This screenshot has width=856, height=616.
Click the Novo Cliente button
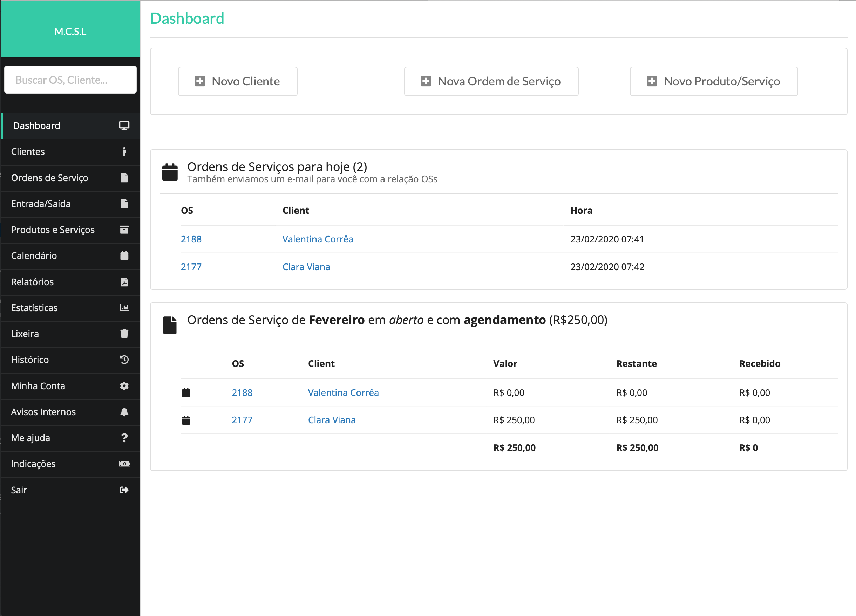238,81
